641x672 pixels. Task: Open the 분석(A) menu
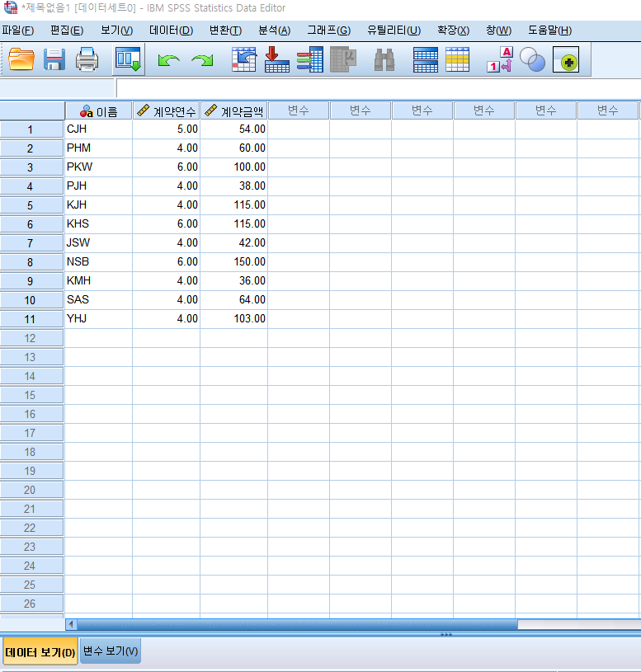tap(275, 31)
